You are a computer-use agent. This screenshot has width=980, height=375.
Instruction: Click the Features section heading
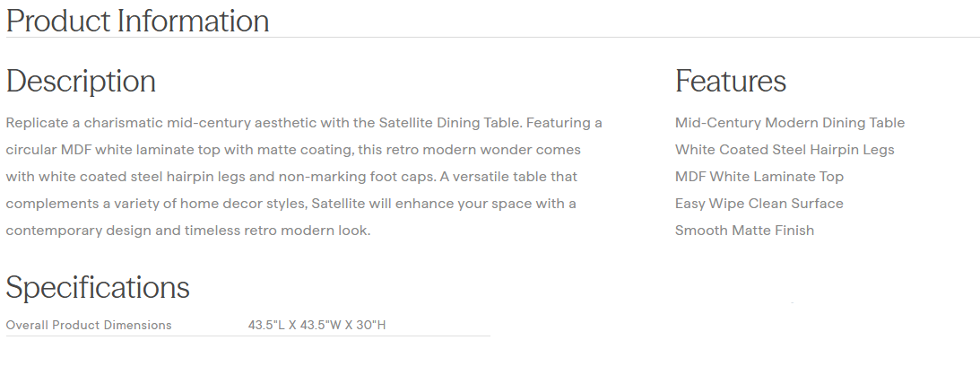pos(730,81)
